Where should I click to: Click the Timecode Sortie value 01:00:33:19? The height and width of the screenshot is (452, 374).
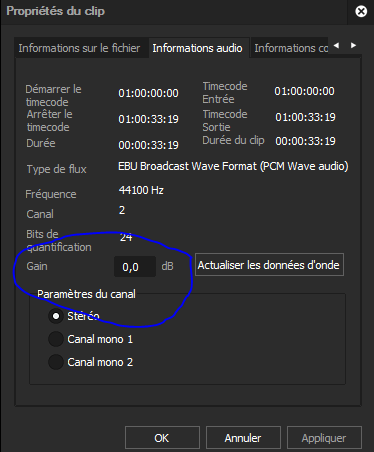tap(305, 117)
